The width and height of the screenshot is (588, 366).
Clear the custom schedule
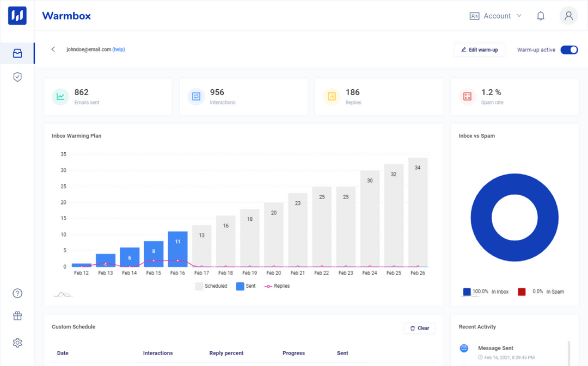(x=419, y=328)
